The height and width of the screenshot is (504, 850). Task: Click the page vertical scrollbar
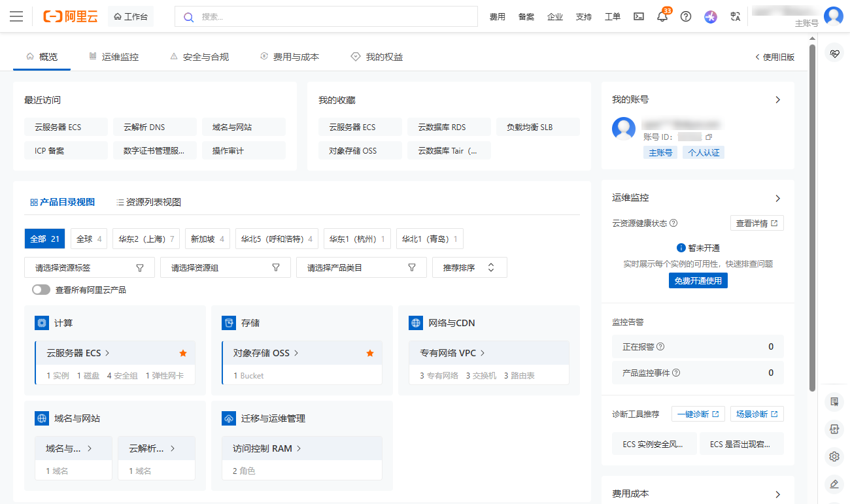(x=813, y=216)
